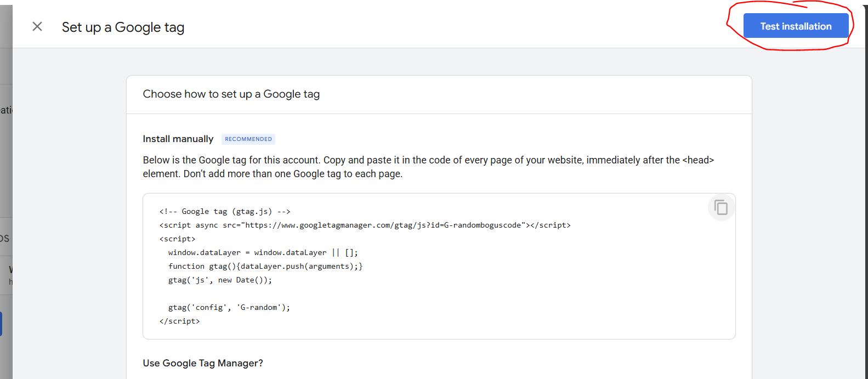Click the installation instructions paragraph
This screenshot has width=868, height=379.
coord(428,167)
